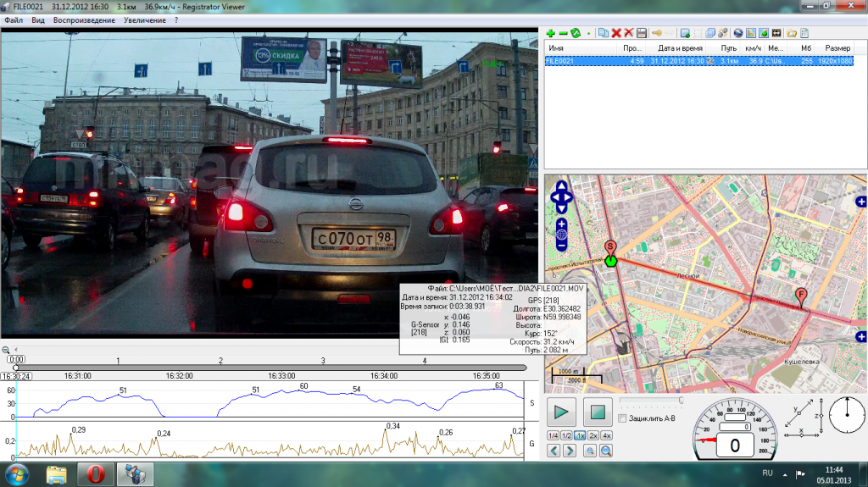Click the slider handle above the loop checkbox
This screenshot has width=868, height=487.
pos(681,400)
